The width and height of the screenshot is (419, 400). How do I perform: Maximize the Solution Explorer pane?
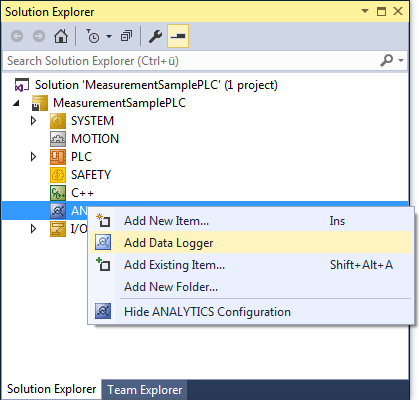(x=381, y=11)
